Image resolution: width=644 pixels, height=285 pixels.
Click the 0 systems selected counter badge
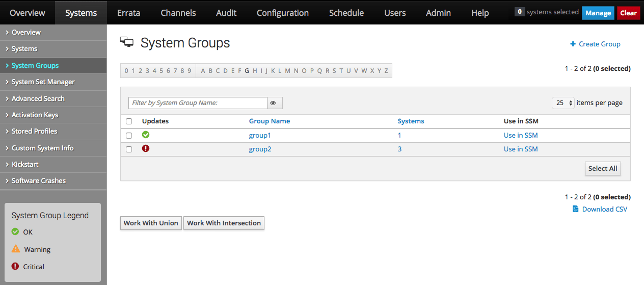(x=520, y=12)
